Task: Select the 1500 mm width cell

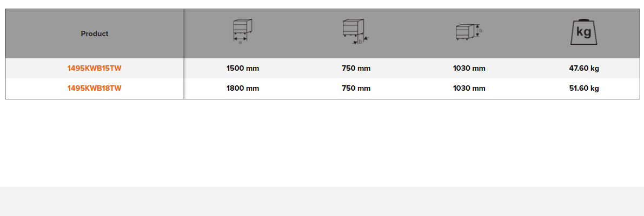Action: pos(243,69)
